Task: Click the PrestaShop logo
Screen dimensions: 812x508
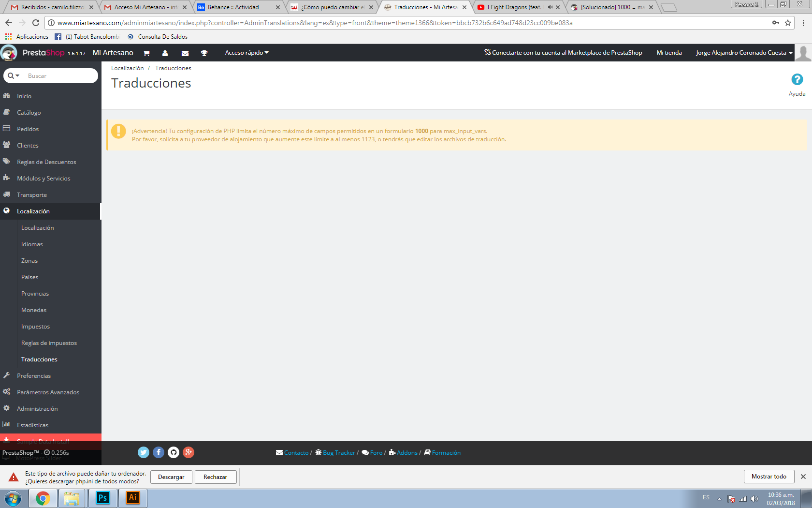Action: click(43, 53)
